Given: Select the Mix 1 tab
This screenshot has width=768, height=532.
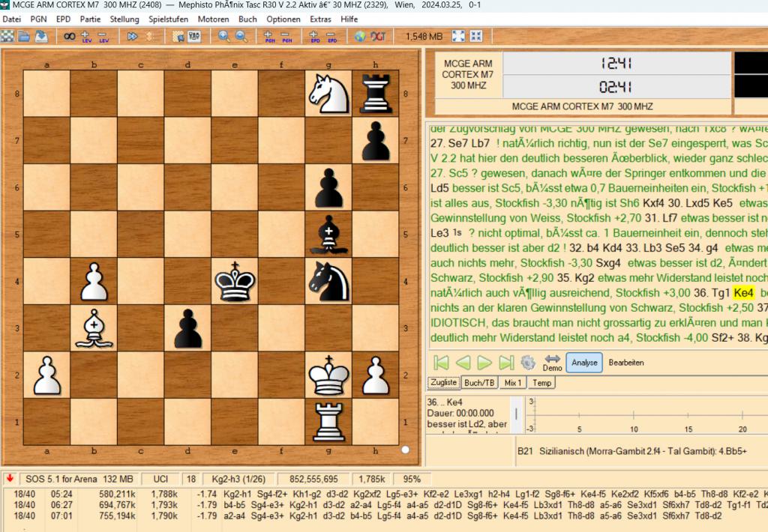Looking at the screenshot, I should [512, 382].
